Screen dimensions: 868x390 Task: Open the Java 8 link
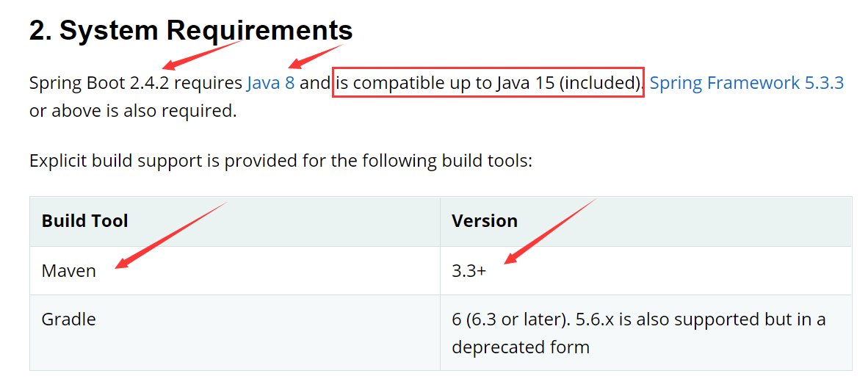(x=270, y=83)
